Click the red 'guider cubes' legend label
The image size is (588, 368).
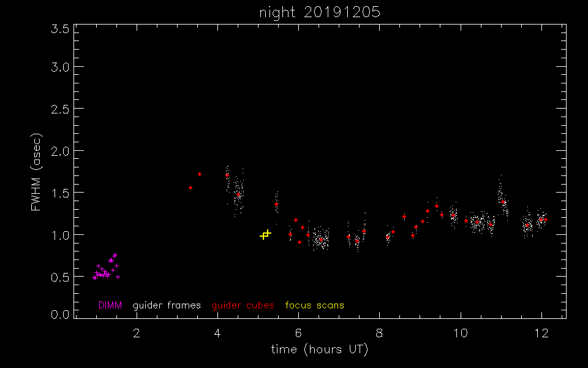pos(243,305)
